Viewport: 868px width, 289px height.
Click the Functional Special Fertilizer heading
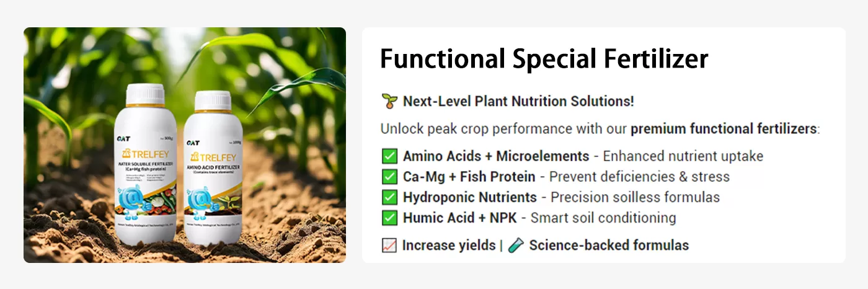tap(544, 59)
